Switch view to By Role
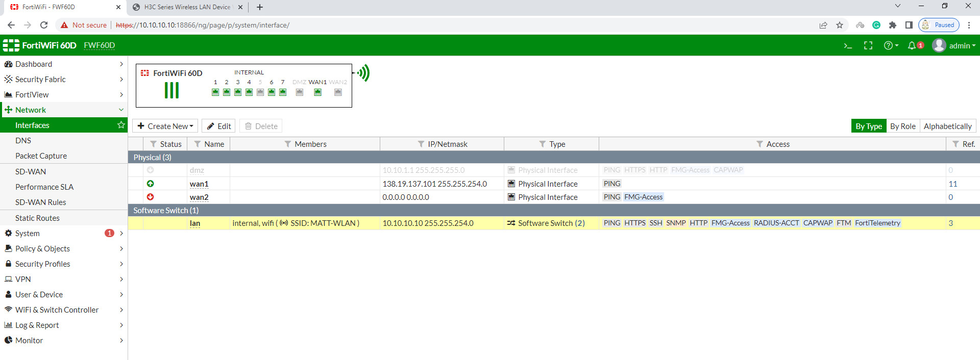Screen dimensions: 980x360 point(903,126)
